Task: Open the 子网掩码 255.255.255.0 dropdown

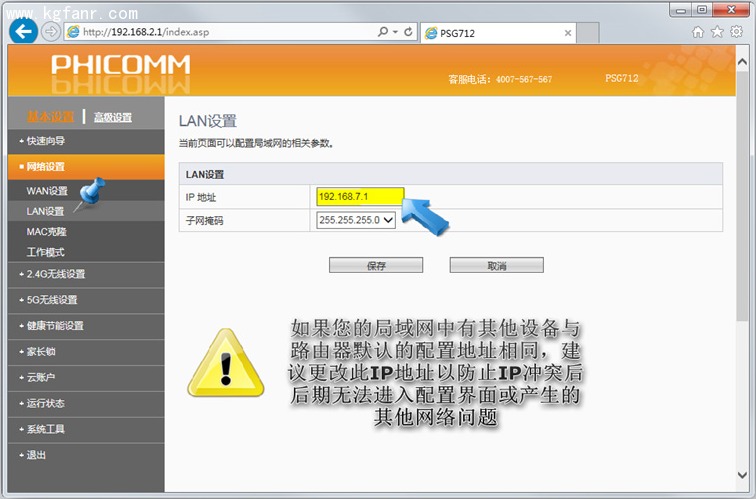Action: point(356,220)
